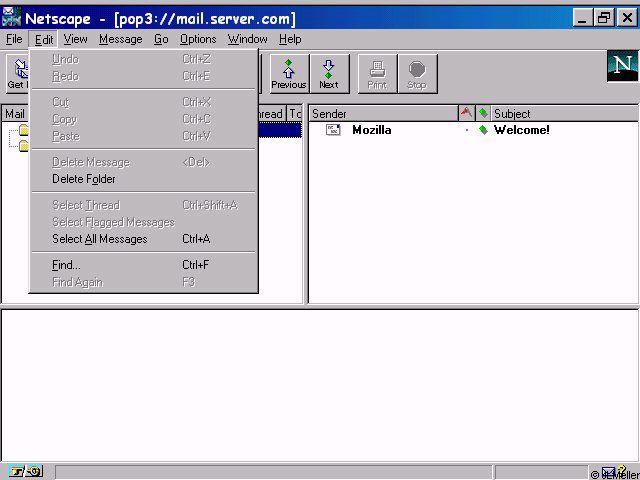Go to the Next unread message
Screen dimensions: 640x480
(x=329, y=74)
